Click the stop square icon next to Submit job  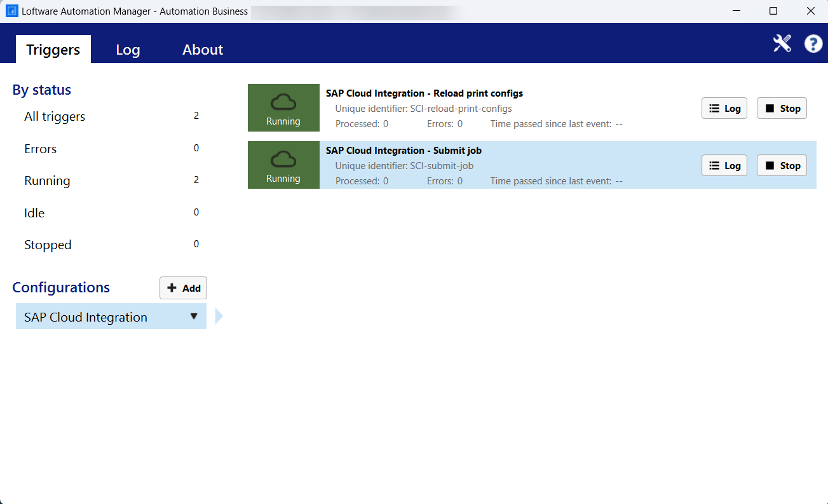(770, 165)
